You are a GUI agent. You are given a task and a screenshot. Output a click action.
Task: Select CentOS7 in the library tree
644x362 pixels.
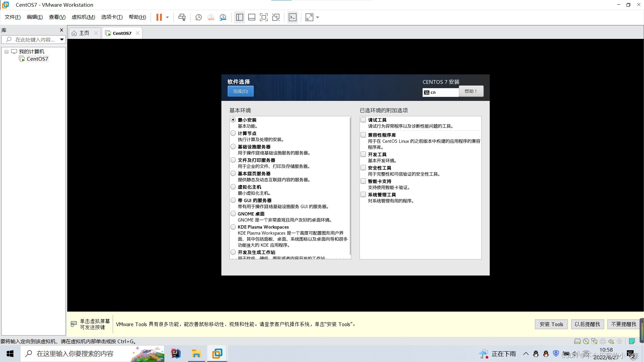[x=37, y=59]
